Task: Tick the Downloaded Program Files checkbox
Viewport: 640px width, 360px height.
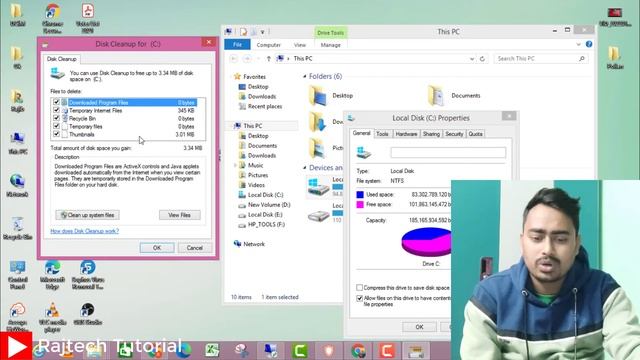Action: tap(56, 102)
